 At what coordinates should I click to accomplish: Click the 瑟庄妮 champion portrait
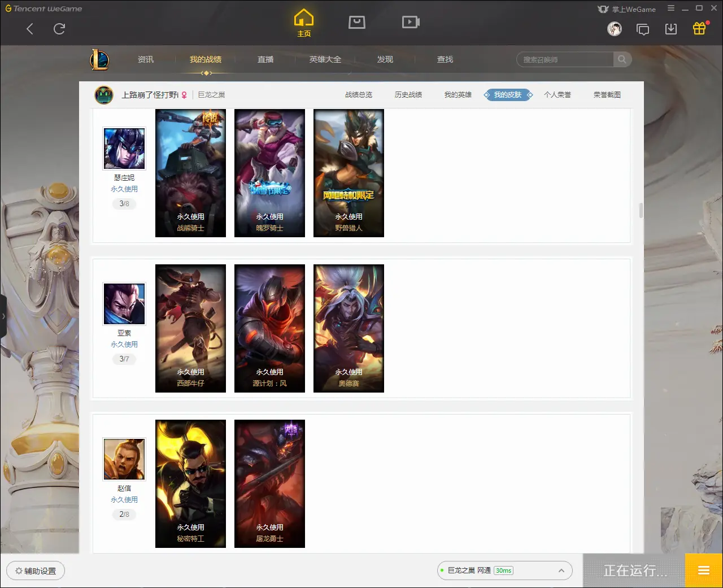[x=124, y=149]
